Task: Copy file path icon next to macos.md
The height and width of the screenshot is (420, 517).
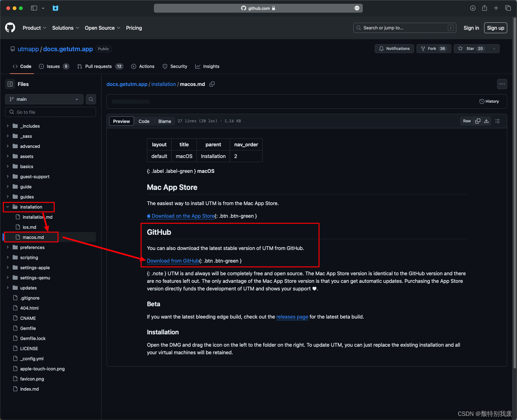Action: click(x=212, y=84)
